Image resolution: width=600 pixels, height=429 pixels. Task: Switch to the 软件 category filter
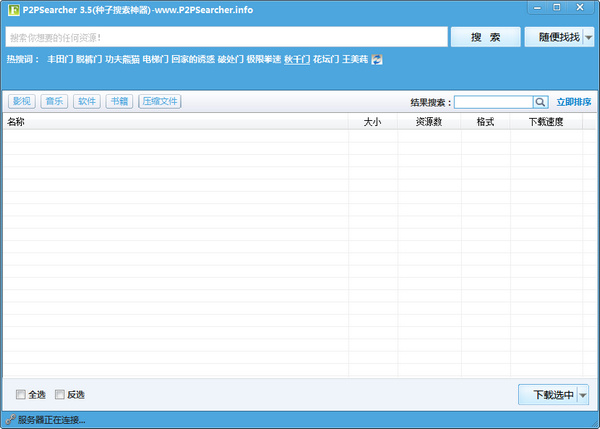(x=86, y=102)
